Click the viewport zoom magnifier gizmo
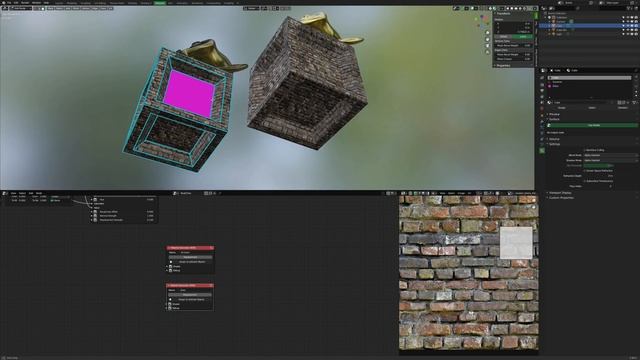 tap(487, 33)
